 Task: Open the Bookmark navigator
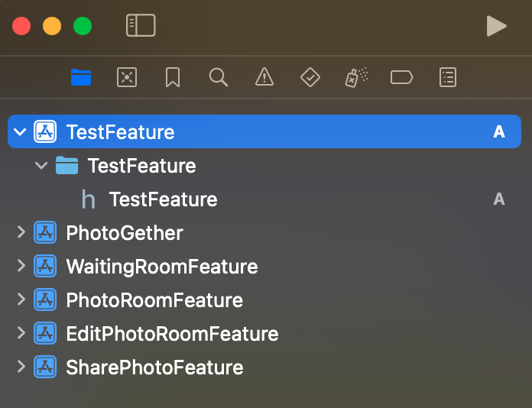click(x=172, y=76)
